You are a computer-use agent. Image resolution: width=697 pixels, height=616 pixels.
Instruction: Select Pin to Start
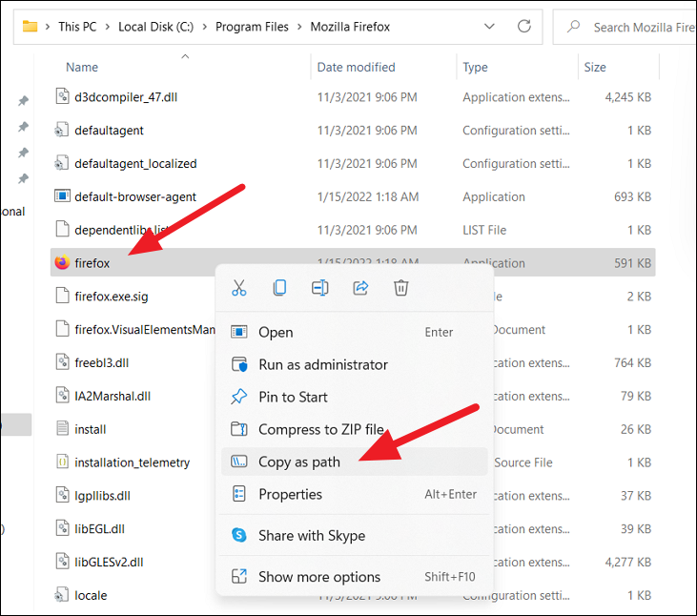point(355,397)
